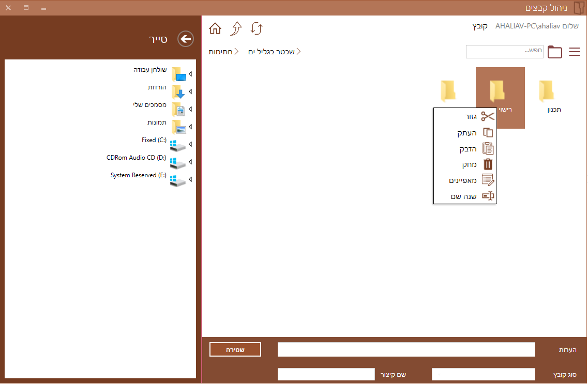Viewport: 588px width, 384px height.
Task: Choose העתק from the context menu
Action: tap(465, 133)
